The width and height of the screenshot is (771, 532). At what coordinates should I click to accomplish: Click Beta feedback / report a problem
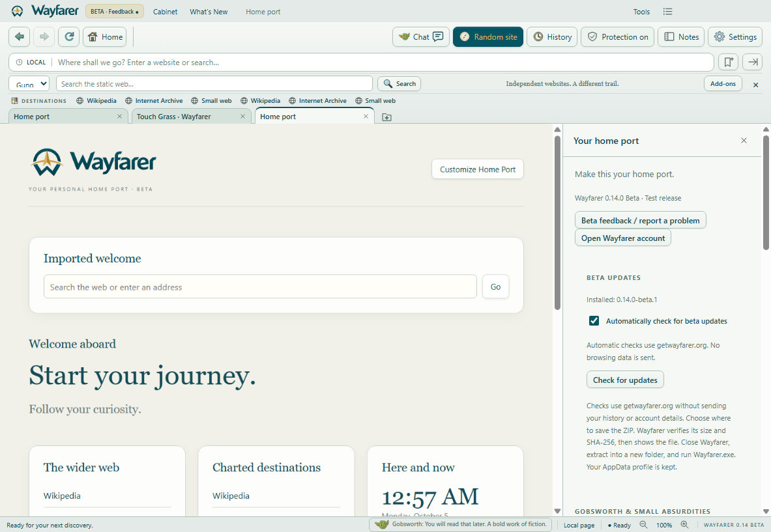coord(640,220)
